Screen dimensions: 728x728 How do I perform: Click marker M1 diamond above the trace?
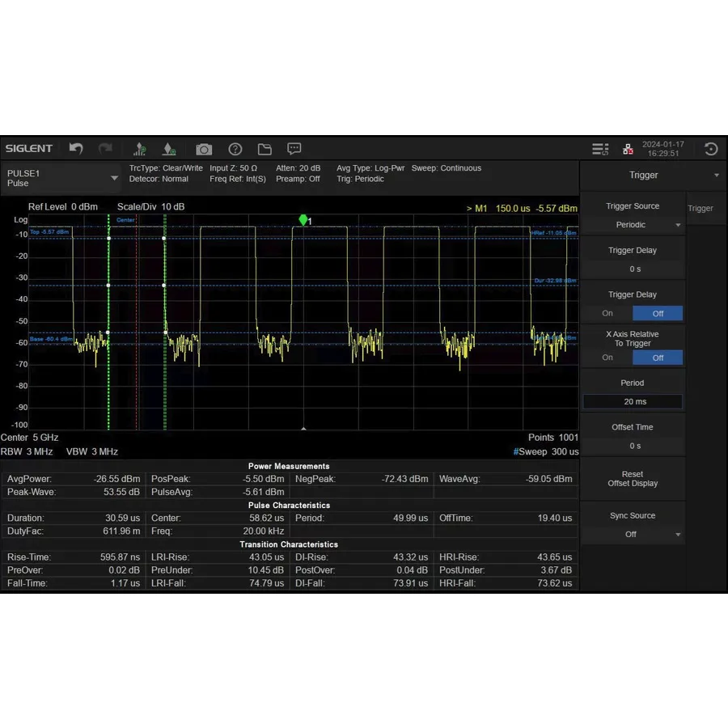[303, 219]
